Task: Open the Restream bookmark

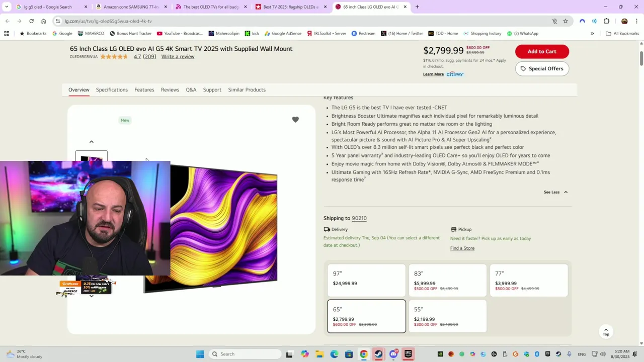Action: click(x=363, y=33)
